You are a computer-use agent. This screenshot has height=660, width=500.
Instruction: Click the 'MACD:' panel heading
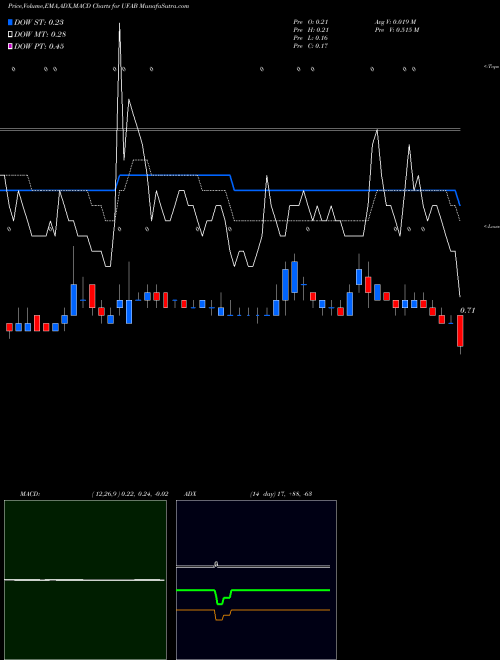[30, 494]
